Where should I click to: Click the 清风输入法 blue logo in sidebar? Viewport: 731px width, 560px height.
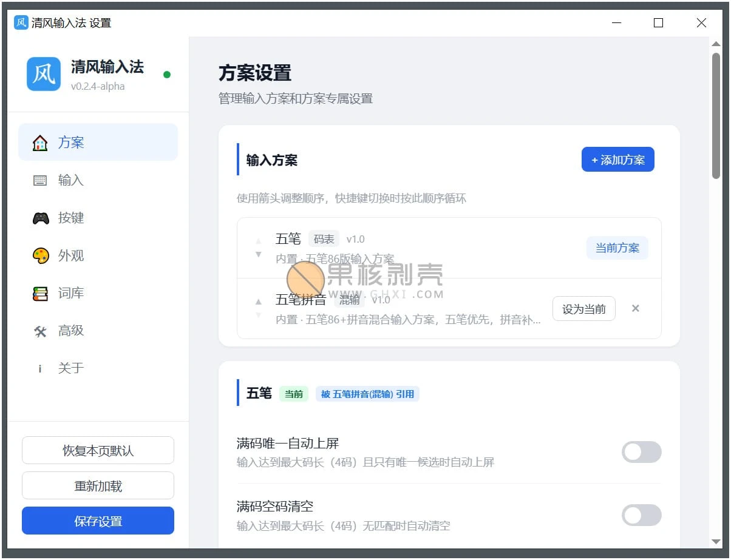click(44, 74)
